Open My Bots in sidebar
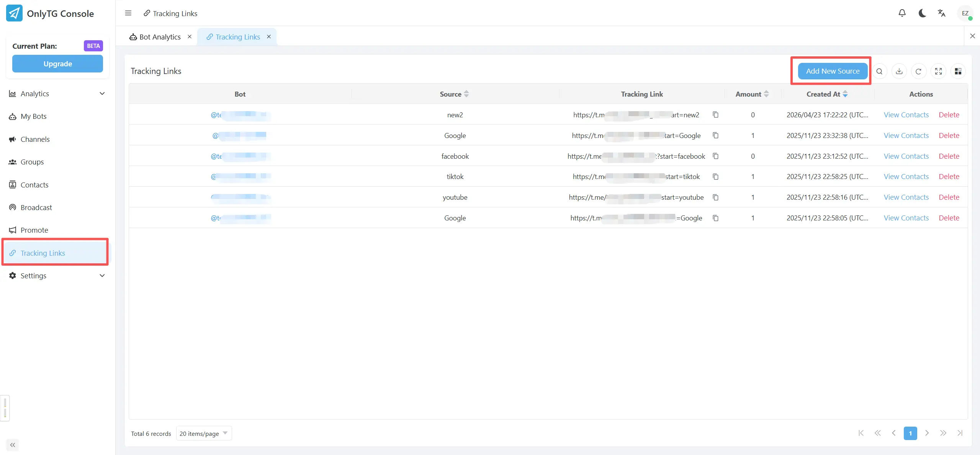The image size is (980, 455). click(57, 117)
